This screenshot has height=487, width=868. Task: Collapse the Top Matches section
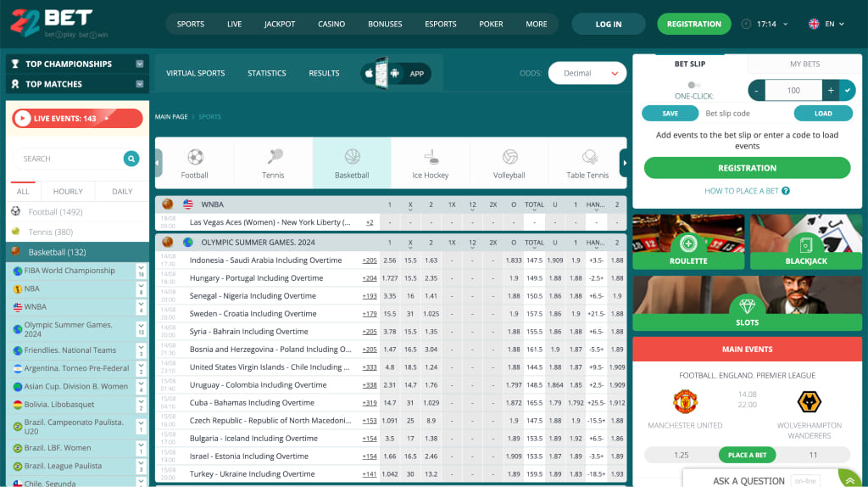(x=140, y=84)
